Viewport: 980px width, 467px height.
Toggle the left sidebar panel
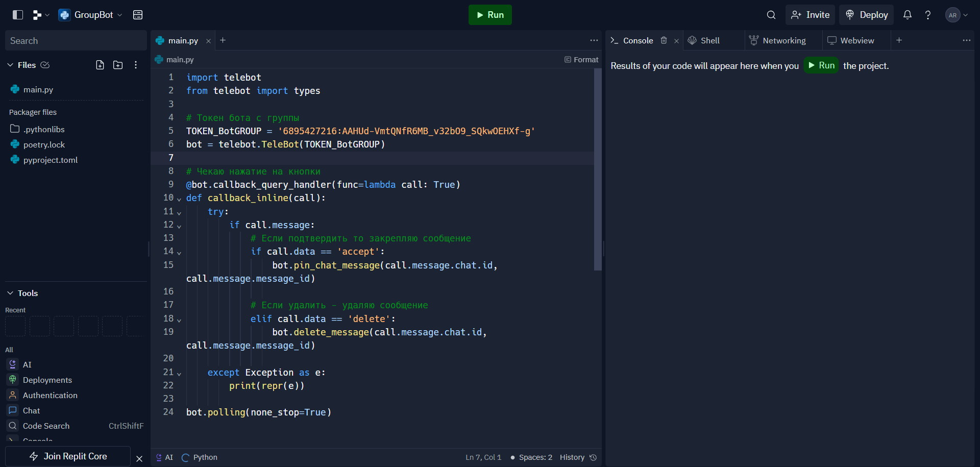point(18,15)
